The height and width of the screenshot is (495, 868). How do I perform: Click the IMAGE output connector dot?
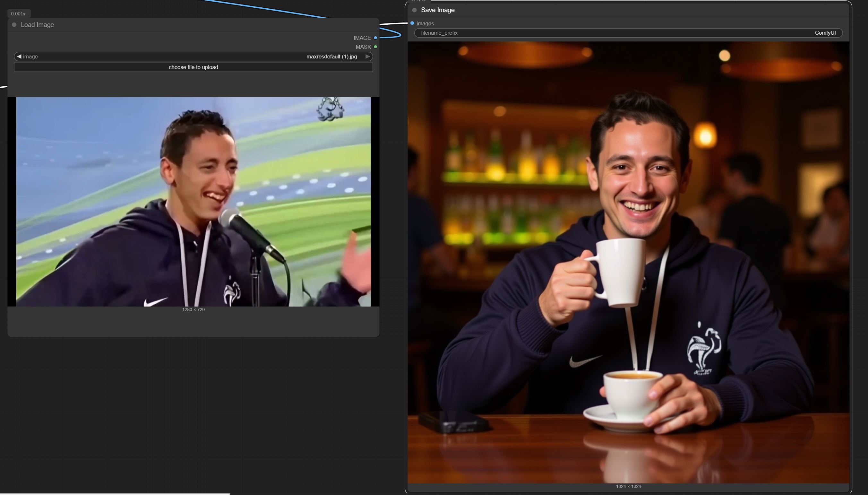click(375, 38)
